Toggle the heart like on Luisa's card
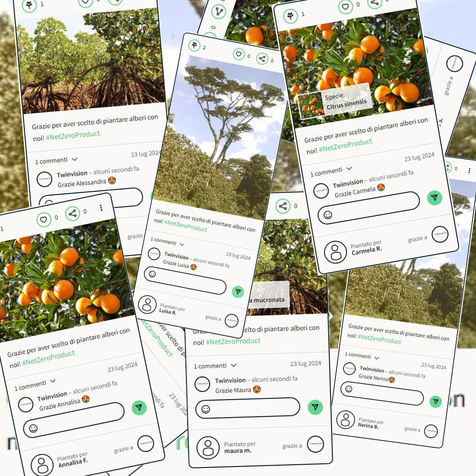 click(239, 54)
